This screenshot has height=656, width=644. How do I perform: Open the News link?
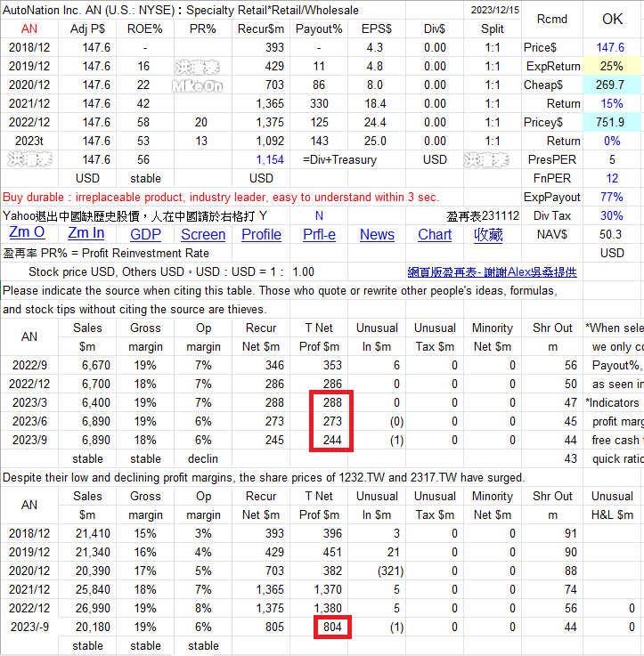(x=377, y=234)
